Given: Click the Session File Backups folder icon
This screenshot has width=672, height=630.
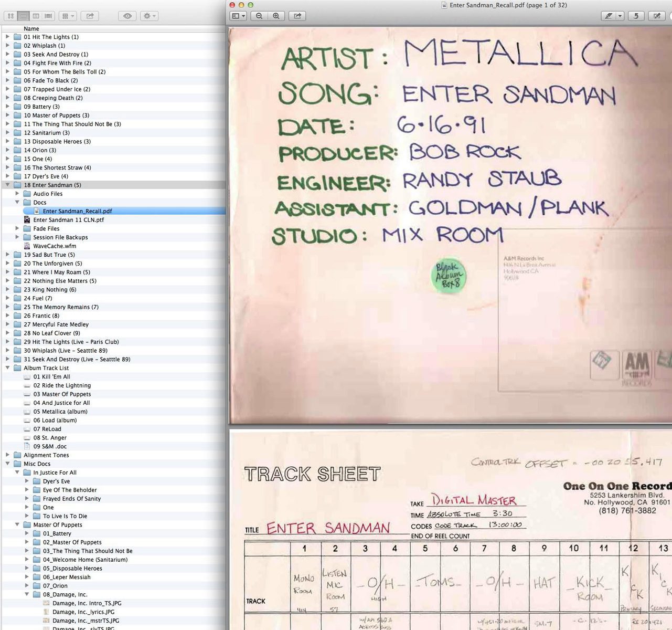Looking at the screenshot, I should pyautogui.click(x=27, y=237).
